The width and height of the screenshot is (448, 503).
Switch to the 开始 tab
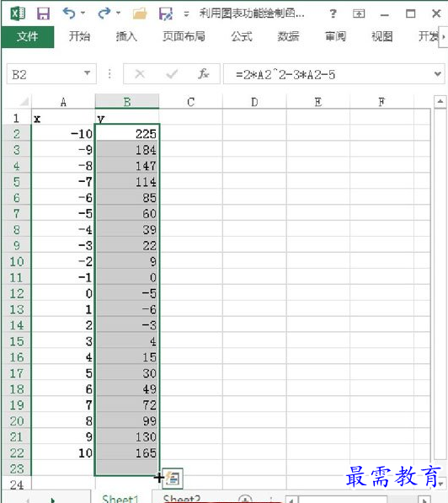pos(79,36)
